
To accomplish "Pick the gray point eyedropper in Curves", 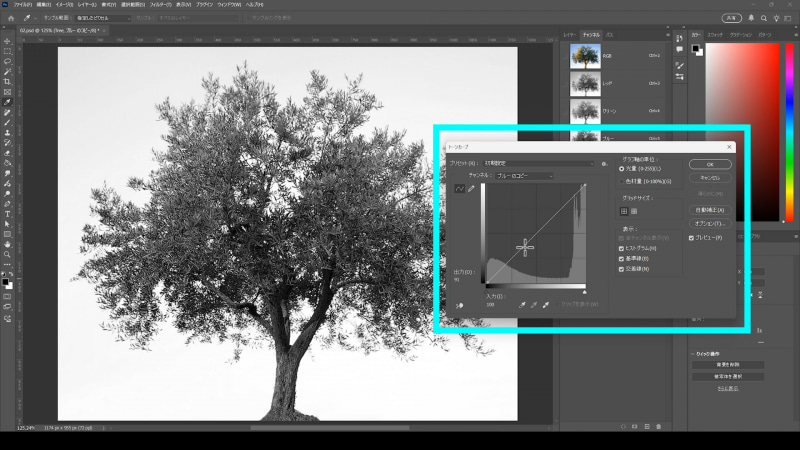I will pos(534,305).
